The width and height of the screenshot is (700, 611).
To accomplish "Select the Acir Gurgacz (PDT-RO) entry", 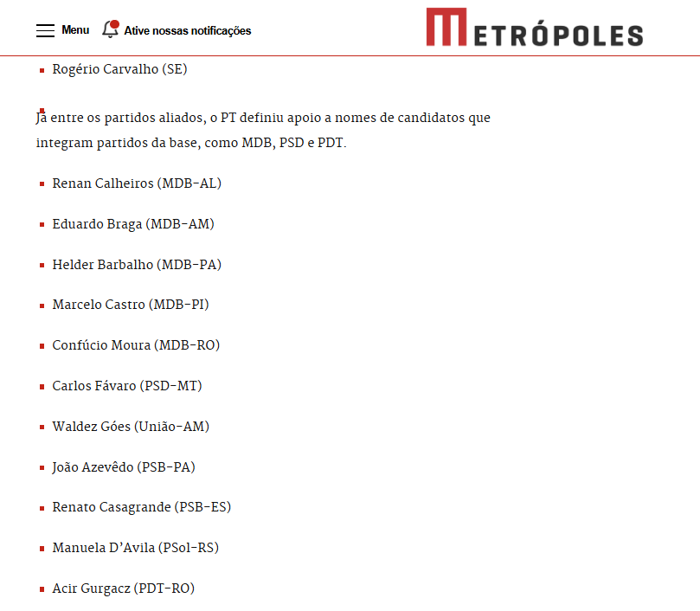I will click(x=123, y=588).
